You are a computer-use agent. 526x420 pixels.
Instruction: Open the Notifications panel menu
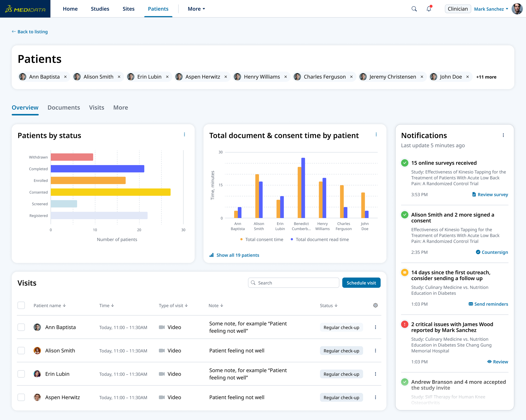click(503, 135)
